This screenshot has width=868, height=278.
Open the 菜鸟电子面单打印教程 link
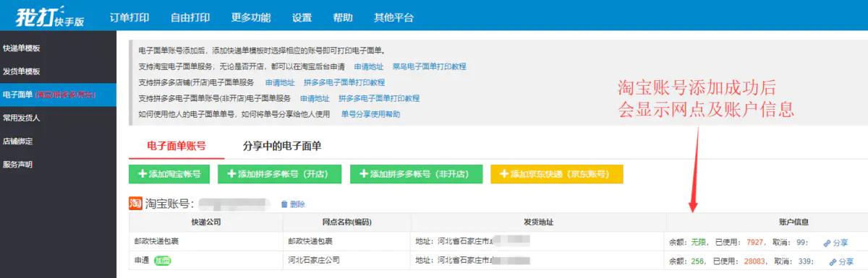pos(430,66)
